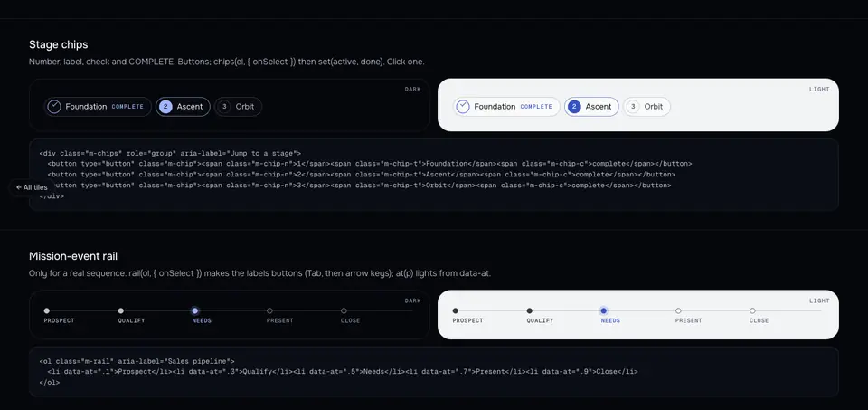Click the number 2 badge on dark Ascent chip
The height and width of the screenshot is (410, 868).
pos(165,107)
